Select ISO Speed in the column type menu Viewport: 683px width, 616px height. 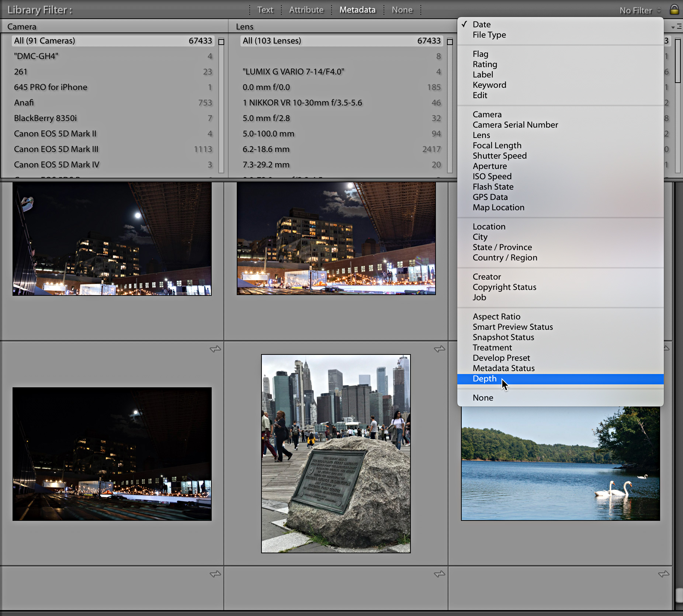point(492,176)
